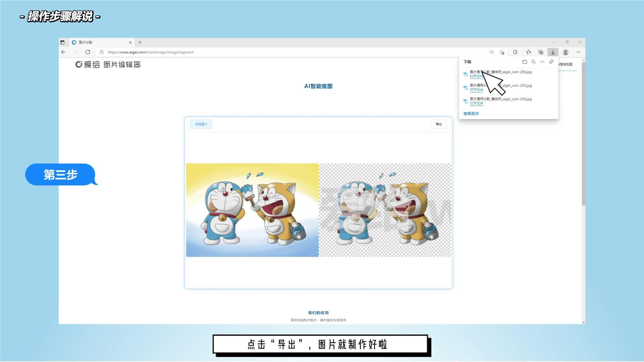The width and height of the screenshot is (644, 362).
Task: Refresh the page with the reload button
Action: coord(88,52)
